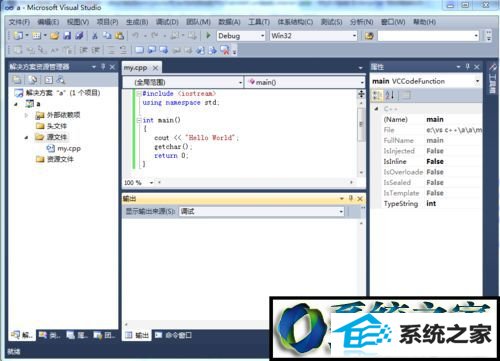This screenshot has width=500, height=361.
Task: Click the Previous Bookmark icon
Action: point(152,50)
